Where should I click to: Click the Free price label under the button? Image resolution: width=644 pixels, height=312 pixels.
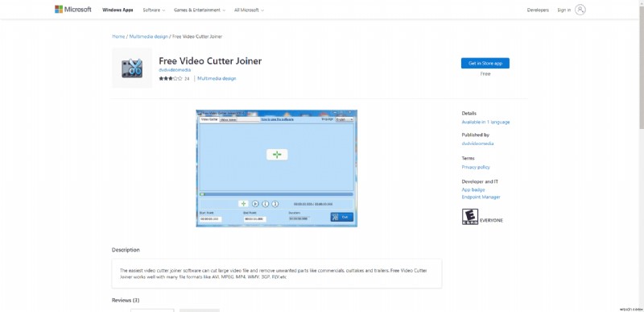tap(485, 74)
